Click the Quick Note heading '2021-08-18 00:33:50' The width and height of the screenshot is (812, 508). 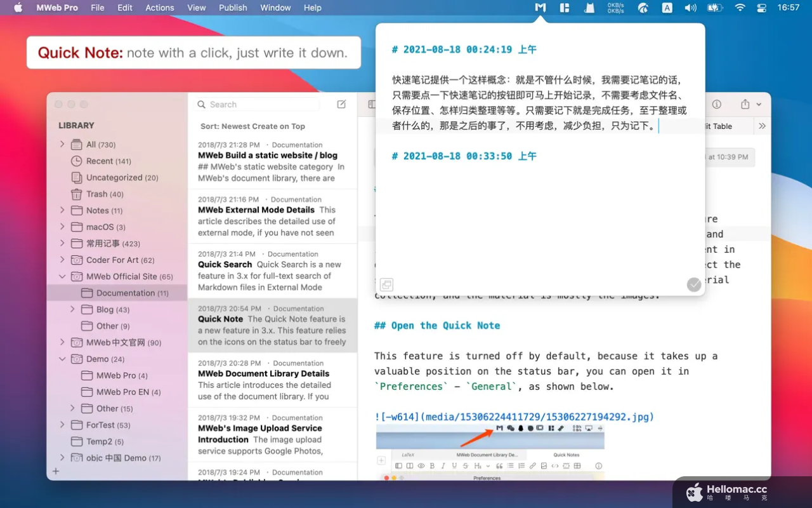pos(464,156)
